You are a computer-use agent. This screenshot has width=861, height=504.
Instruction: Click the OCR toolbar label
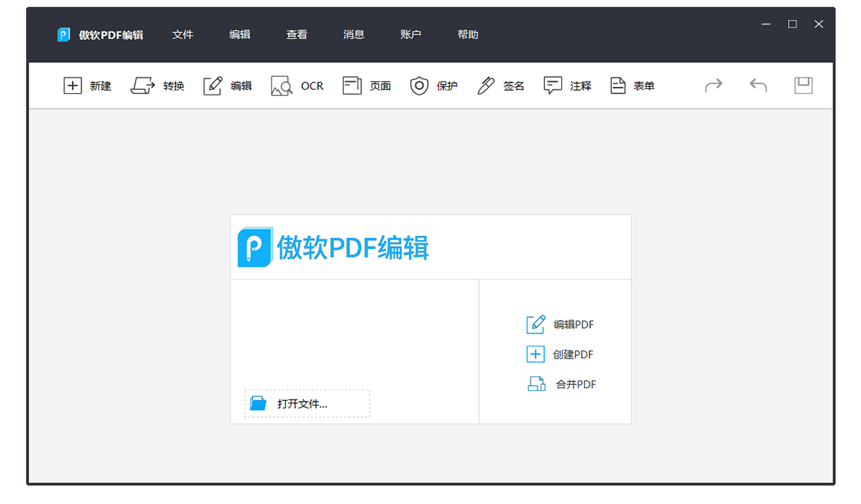click(312, 86)
